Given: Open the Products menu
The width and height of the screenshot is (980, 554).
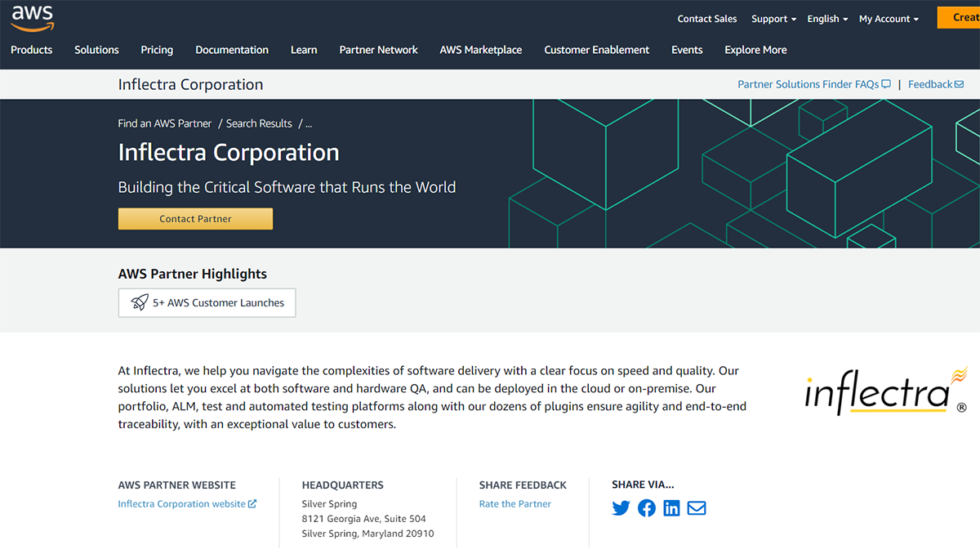Looking at the screenshot, I should point(31,50).
